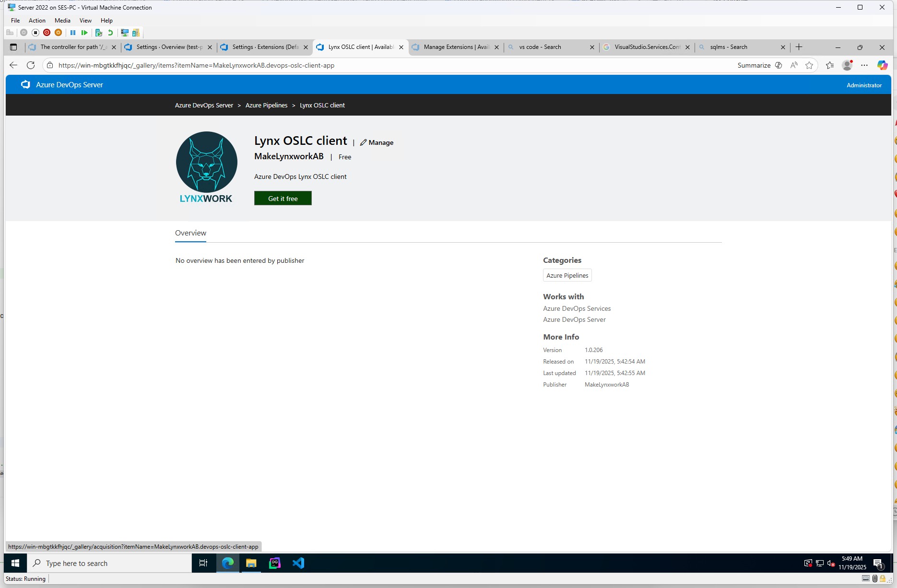Open the Edge tab actions menu icon

click(13, 47)
